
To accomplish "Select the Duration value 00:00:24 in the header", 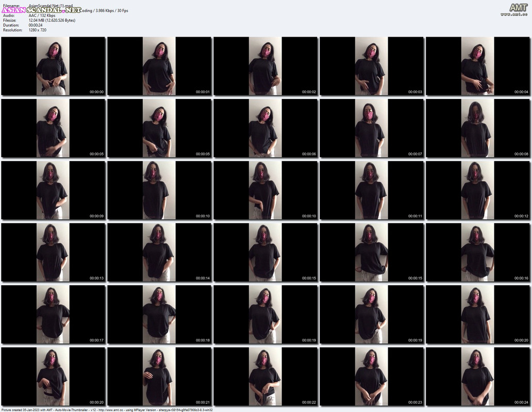I will pyautogui.click(x=36, y=25).
